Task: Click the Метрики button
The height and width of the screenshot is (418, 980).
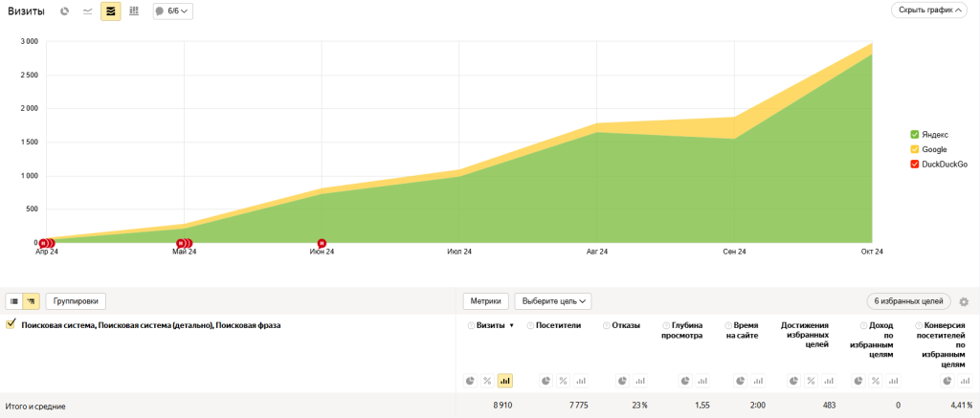Action: 485,301
